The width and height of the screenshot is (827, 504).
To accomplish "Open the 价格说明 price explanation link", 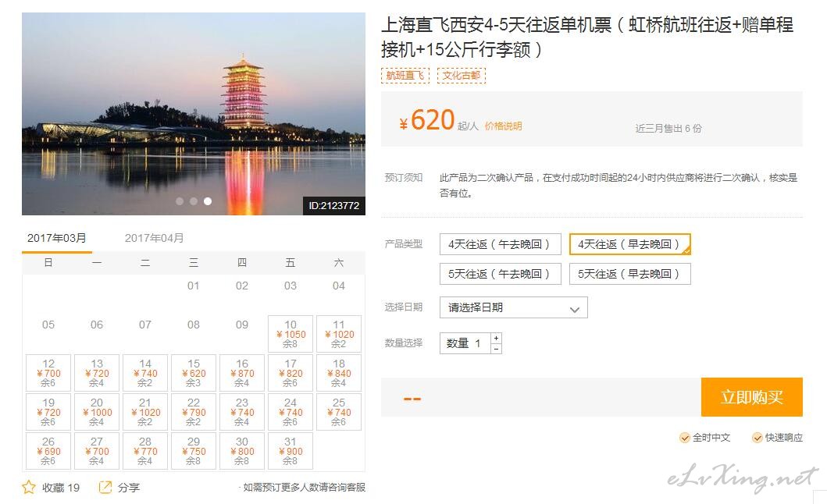I will coord(503,126).
